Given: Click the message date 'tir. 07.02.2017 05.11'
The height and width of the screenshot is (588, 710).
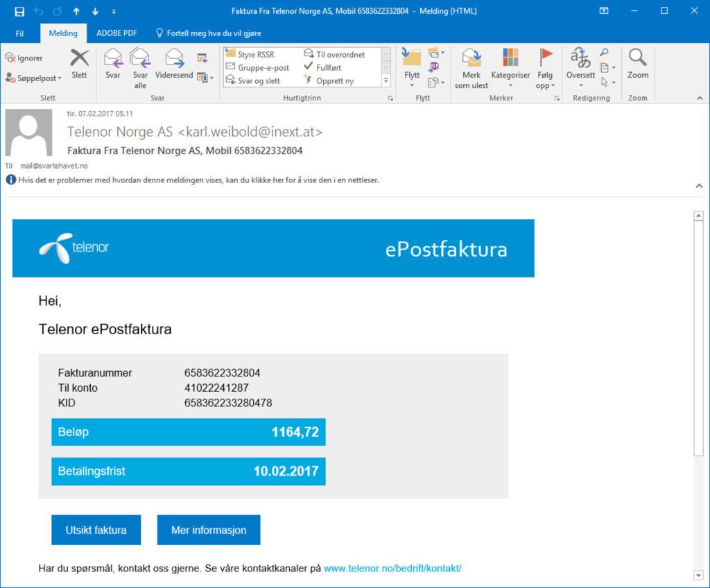Looking at the screenshot, I should (100, 114).
